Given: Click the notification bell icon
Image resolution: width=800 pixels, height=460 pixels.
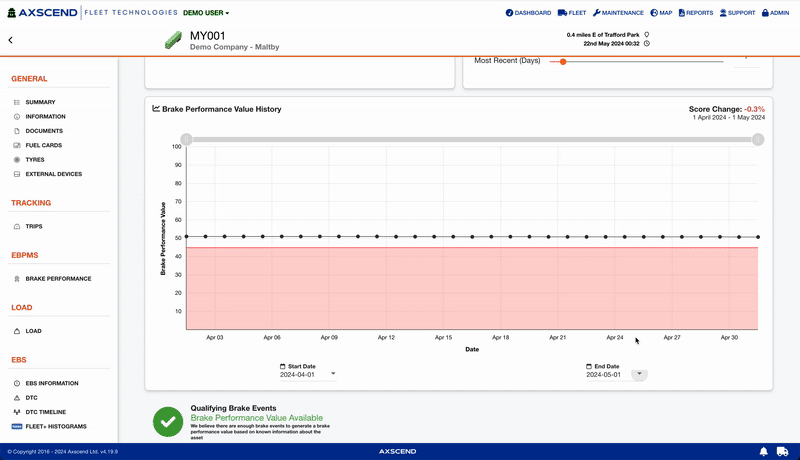Looking at the screenshot, I should point(763,452).
